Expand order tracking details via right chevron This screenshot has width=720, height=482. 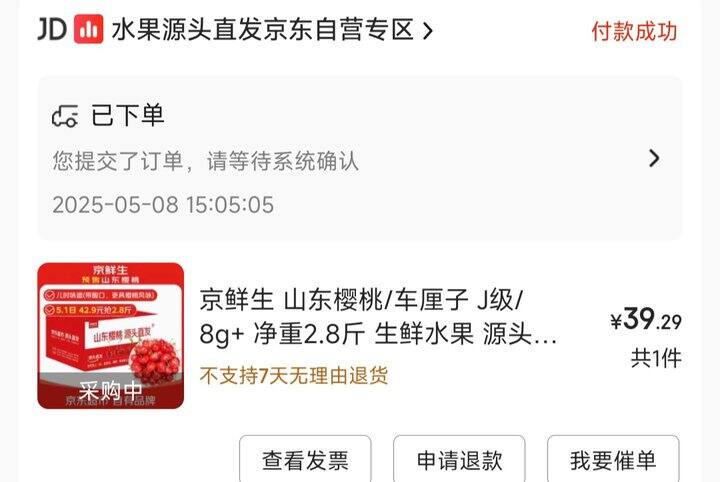pyautogui.click(x=654, y=158)
